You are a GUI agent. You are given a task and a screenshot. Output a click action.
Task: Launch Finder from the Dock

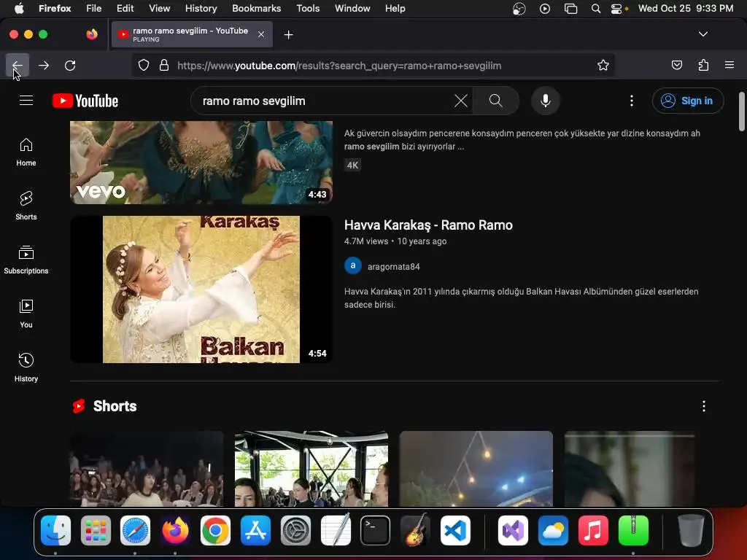(55, 530)
